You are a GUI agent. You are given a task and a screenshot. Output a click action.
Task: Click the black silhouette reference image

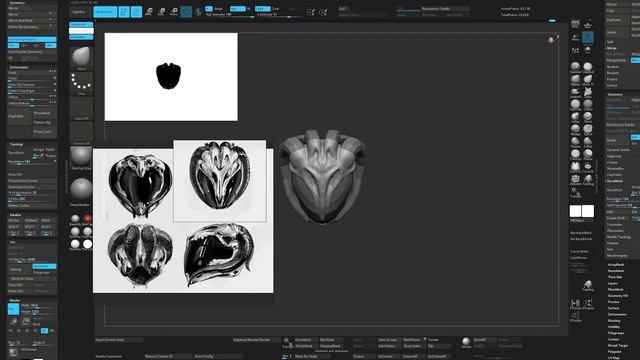pos(171,77)
